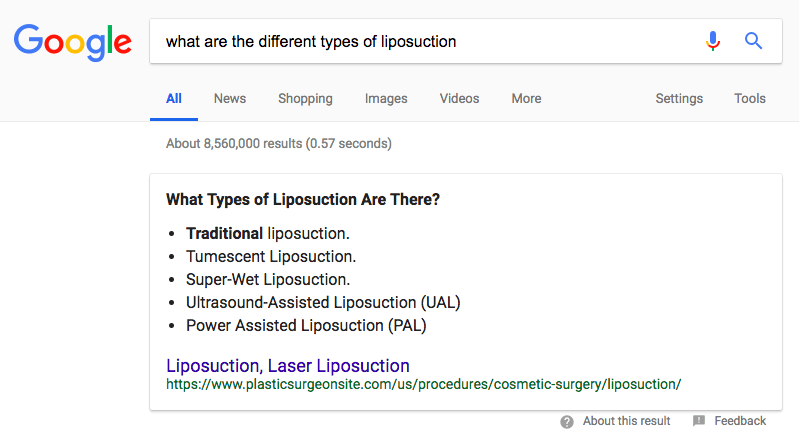Viewport: 799px width, 438px height.
Task: Focus the search query text field
Action: pyautogui.click(x=428, y=41)
